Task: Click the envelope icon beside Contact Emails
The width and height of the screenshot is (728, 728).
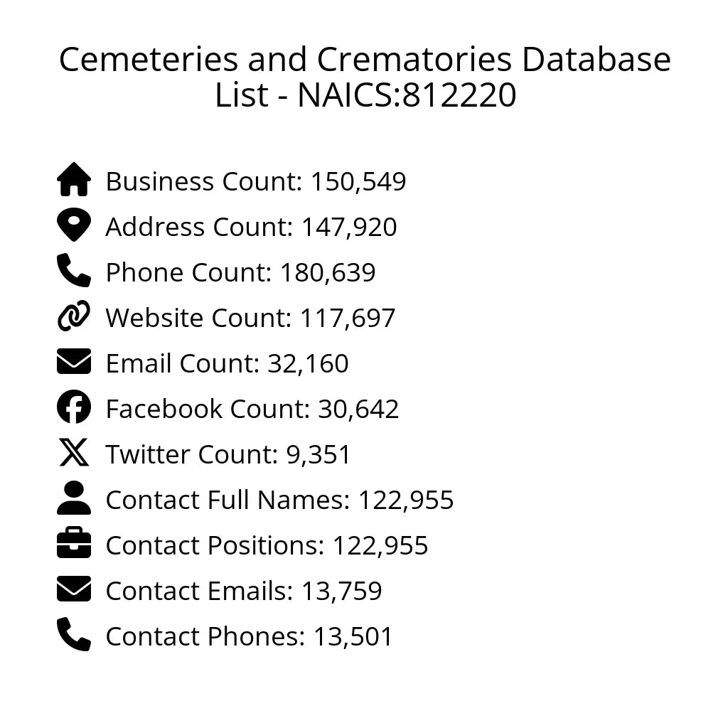Action: (74, 589)
